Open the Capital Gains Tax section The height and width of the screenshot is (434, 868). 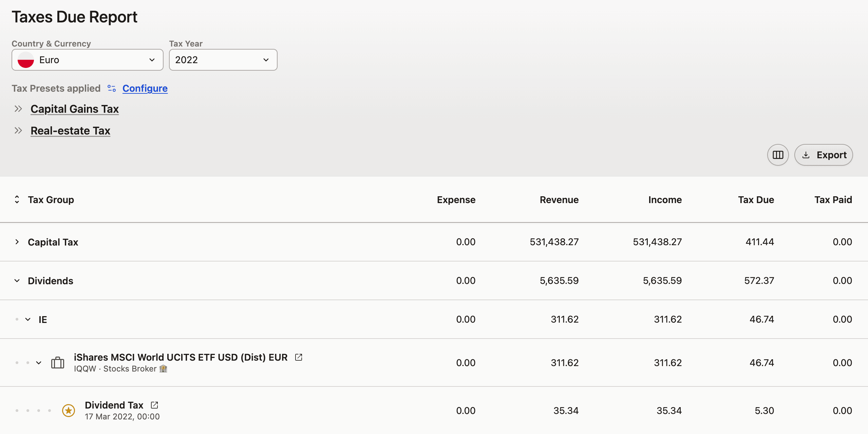click(x=74, y=109)
